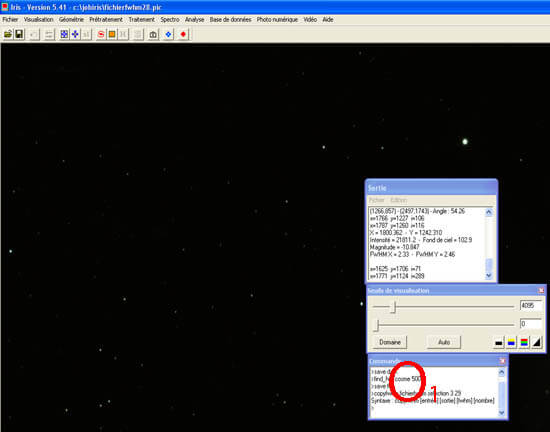Click scroll down arrow in Commande window
Image resolution: width=550 pixels, height=432 pixels.
(x=502, y=413)
